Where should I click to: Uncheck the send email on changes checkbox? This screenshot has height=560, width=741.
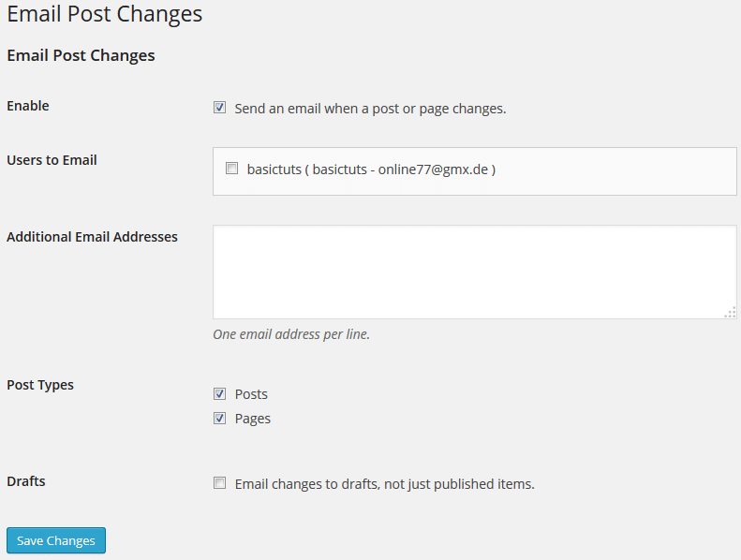(220, 108)
